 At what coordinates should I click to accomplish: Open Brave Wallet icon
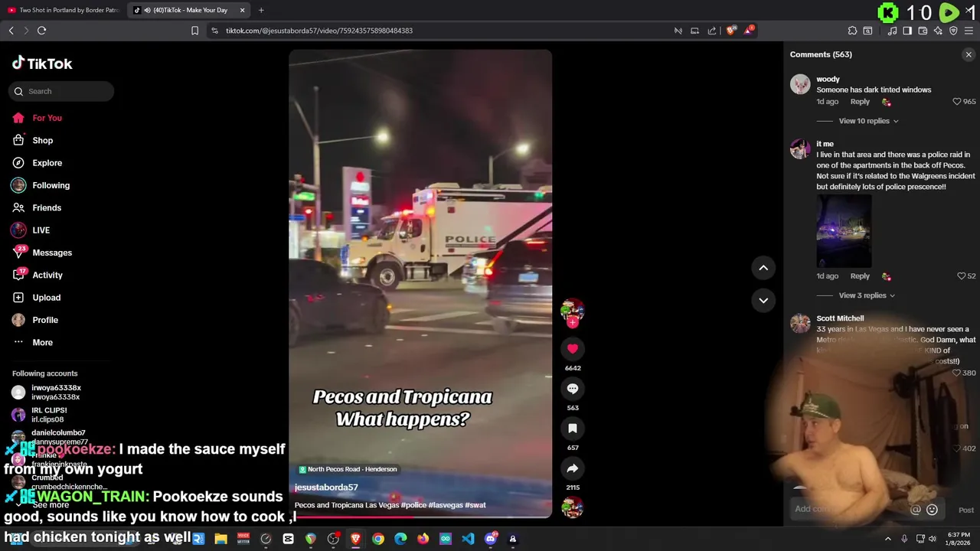[x=923, y=31]
